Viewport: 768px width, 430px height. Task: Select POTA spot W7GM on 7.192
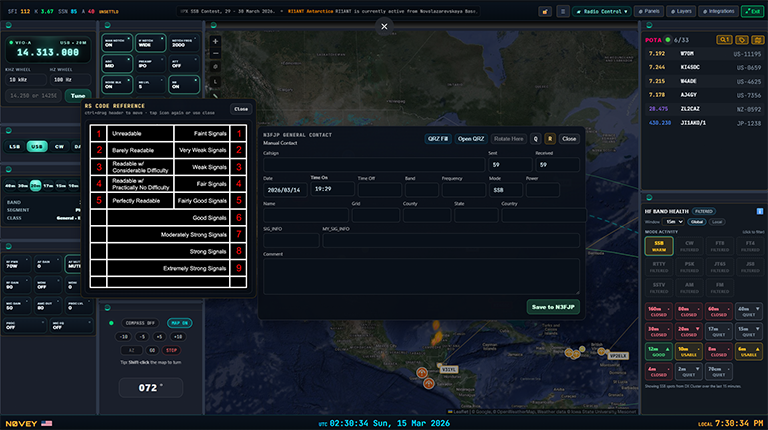(704, 54)
